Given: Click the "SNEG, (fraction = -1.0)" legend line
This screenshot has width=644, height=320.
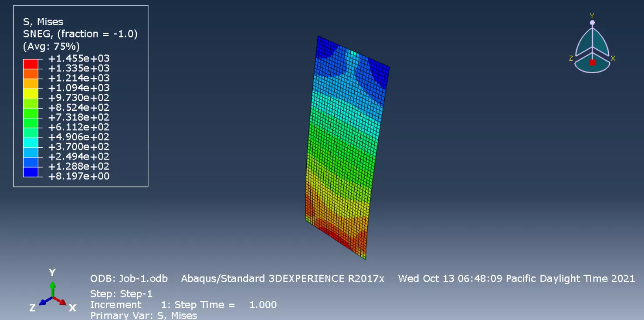Looking at the screenshot, I should coord(80,34).
